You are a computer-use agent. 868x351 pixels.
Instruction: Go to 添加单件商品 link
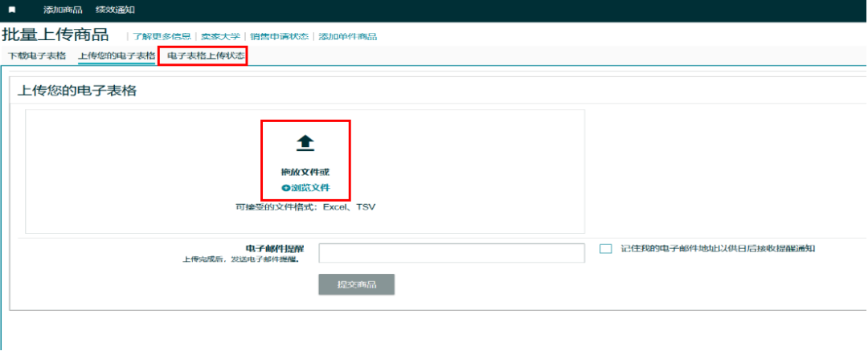coord(348,36)
